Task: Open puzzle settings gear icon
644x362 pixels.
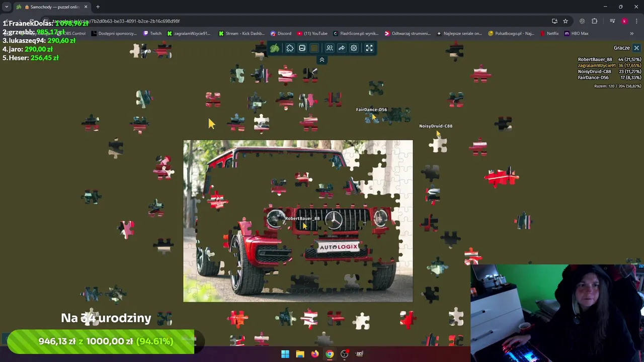Action: 354,48
